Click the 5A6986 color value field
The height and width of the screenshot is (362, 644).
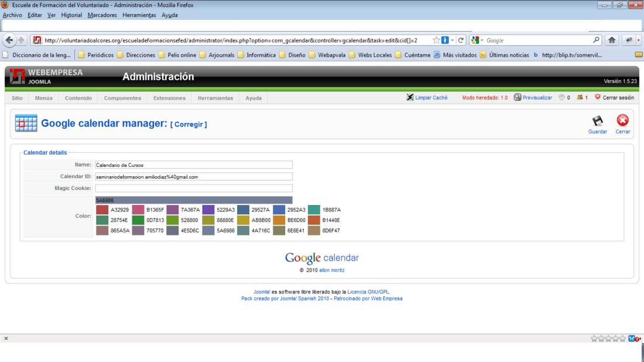(194, 200)
